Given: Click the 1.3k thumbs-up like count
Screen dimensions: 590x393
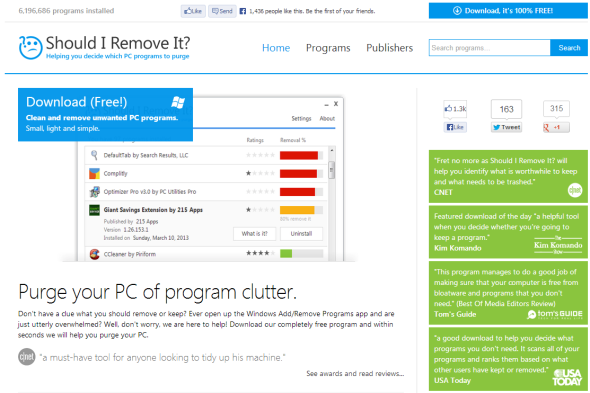Looking at the screenshot, I should (455, 109).
